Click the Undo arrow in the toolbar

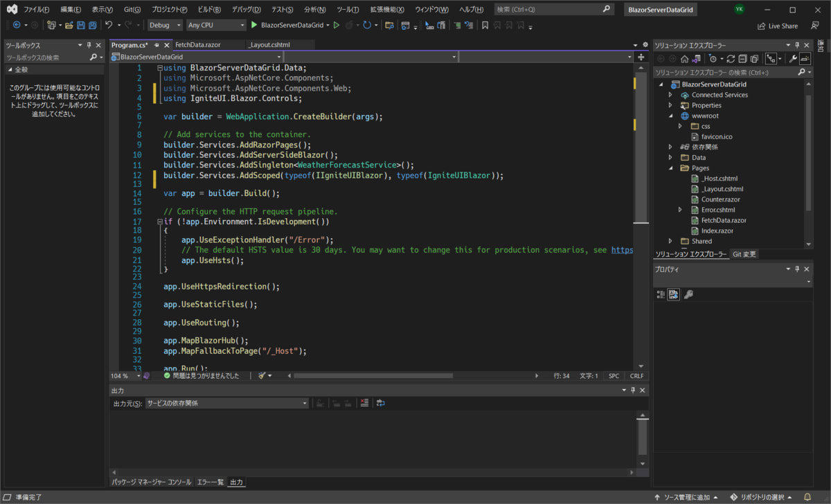[x=109, y=25]
